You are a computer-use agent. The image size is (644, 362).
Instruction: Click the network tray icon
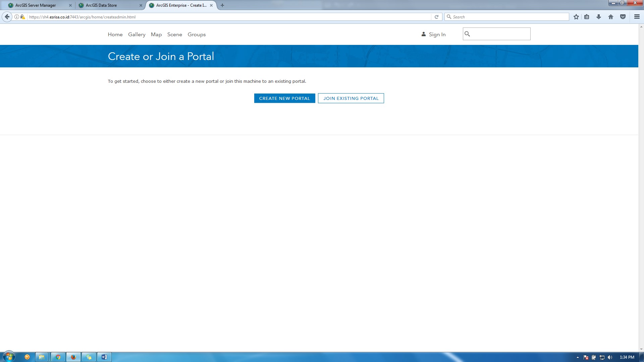pos(602,357)
